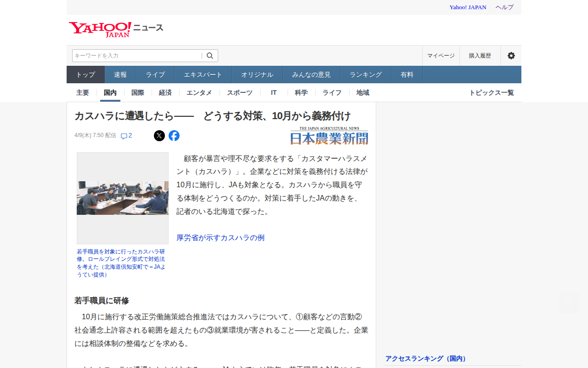Image resolution: width=588 pixels, height=368 pixels.
Task: Switch to the 速報 tab
Action: (x=120, y=75)
